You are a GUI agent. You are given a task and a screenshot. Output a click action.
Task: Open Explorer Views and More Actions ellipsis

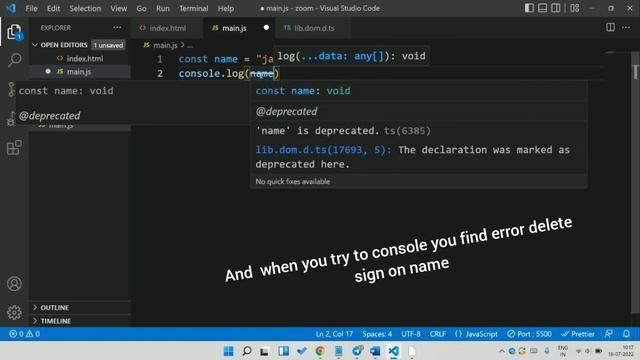click(x=117, y=27)
